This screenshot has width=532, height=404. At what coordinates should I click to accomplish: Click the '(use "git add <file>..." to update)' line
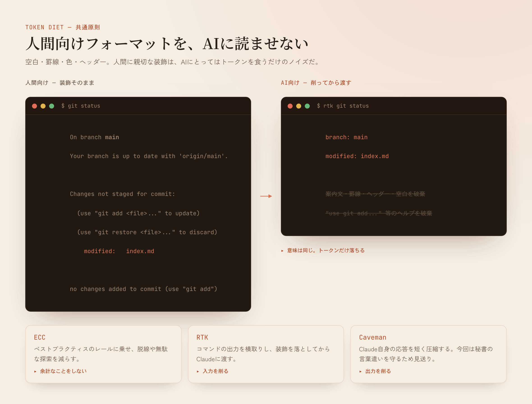click(138, 213)
